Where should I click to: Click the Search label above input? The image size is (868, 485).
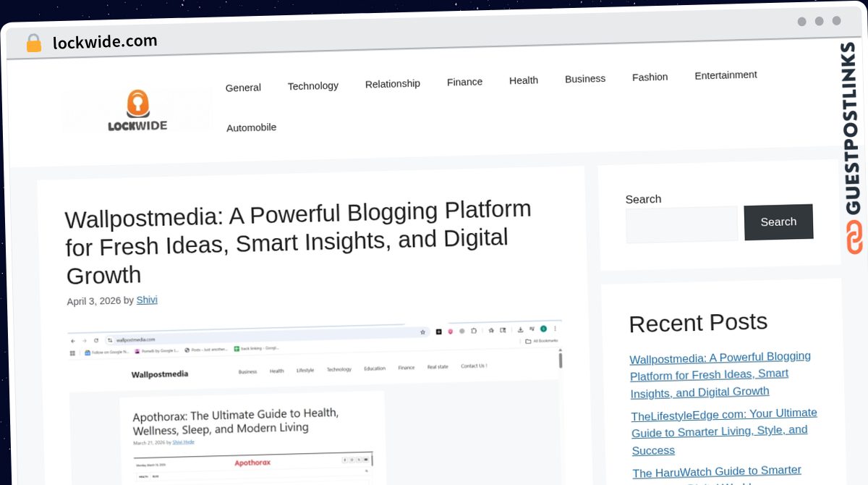[x=643, y=199]
